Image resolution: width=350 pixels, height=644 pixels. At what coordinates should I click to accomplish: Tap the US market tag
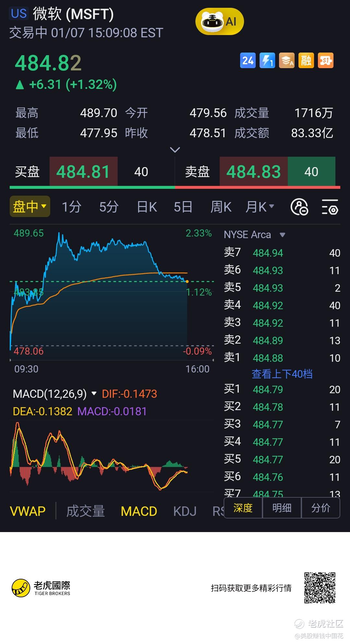[19, 14]
